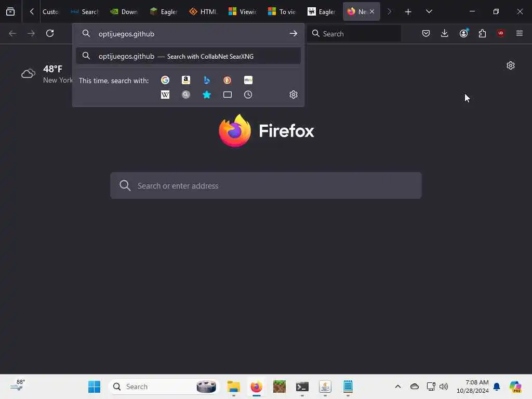Open the Firefox account icon

click(464, 33)
